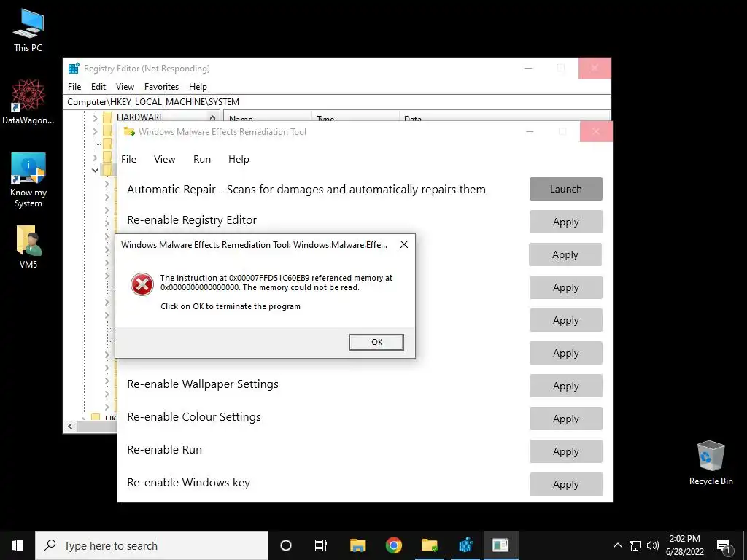Select the active white window taskbar icon
747x560 pixels.
click(x=500, y=545)
